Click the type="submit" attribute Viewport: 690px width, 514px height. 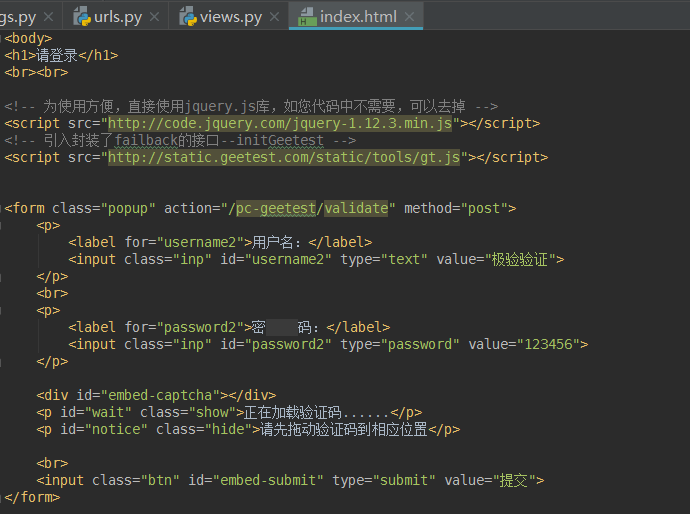click(384, 480)
